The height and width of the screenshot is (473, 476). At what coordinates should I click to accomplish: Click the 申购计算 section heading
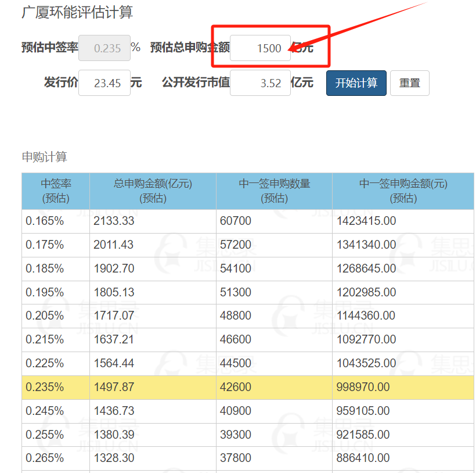tap(44, 157)
